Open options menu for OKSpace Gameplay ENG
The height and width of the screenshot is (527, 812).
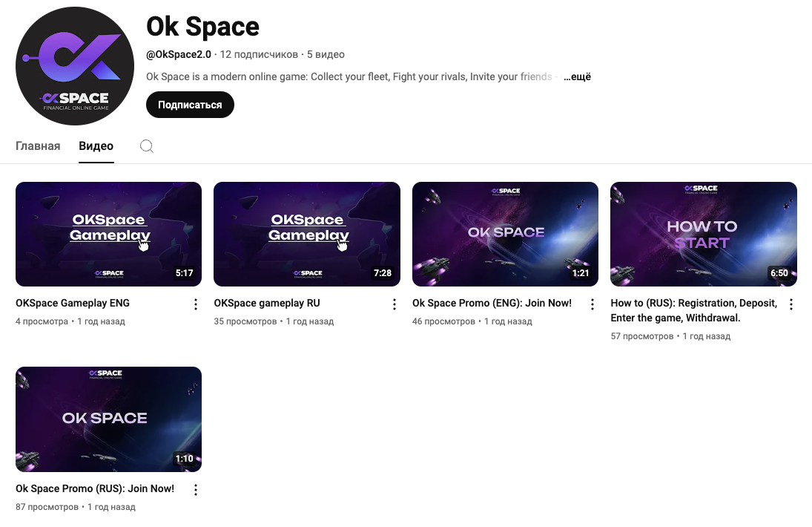click(196, 304)
